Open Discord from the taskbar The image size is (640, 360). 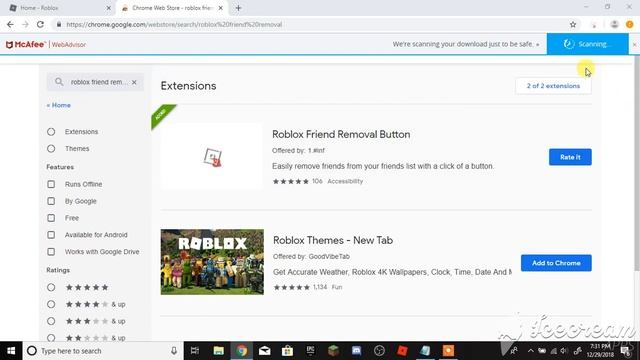tap(356, 351)
